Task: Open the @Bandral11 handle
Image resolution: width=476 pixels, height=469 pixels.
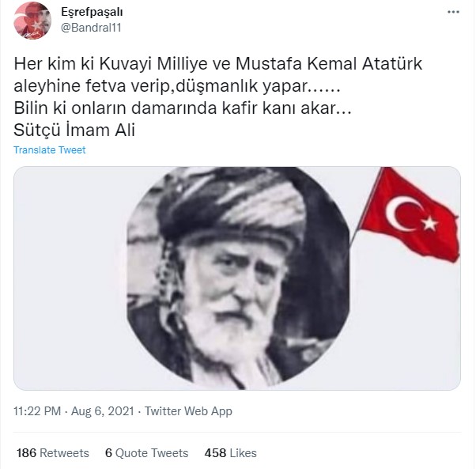Action: (91, 28)
